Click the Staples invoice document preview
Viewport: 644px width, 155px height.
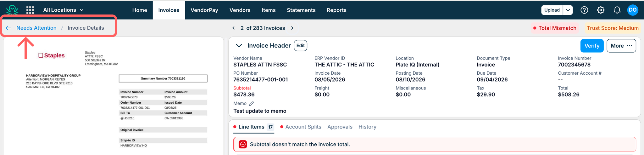tap(114, 96)
